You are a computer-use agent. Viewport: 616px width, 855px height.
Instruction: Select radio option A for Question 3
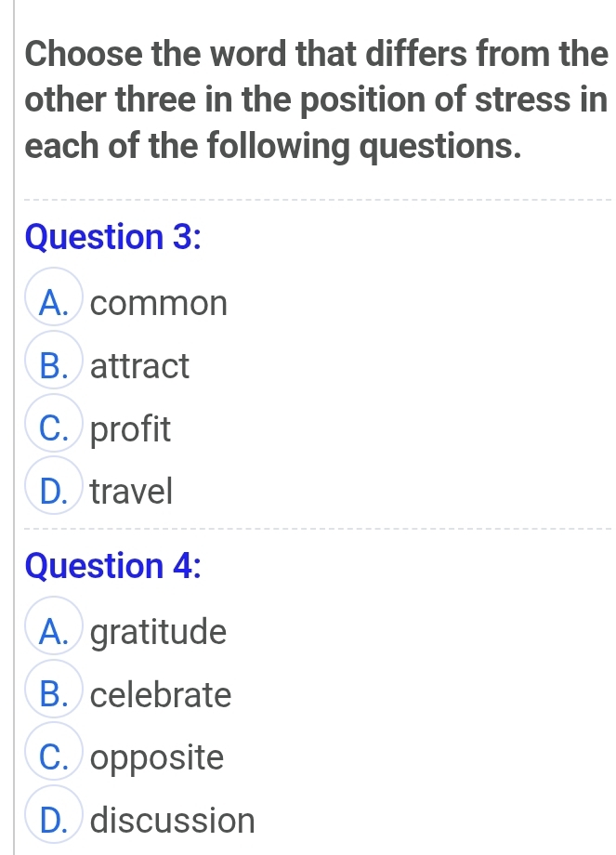click(x=58, y=302)
